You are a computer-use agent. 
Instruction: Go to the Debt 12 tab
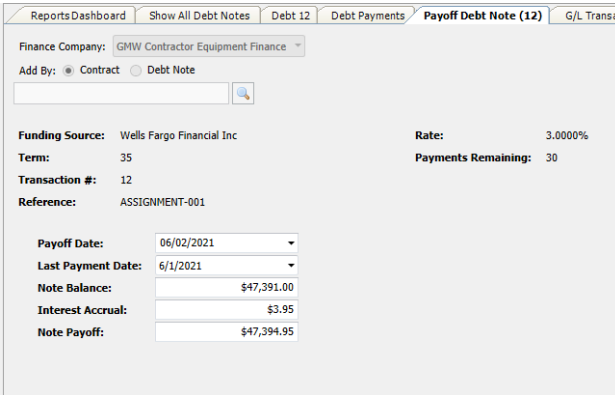(291, 16)
